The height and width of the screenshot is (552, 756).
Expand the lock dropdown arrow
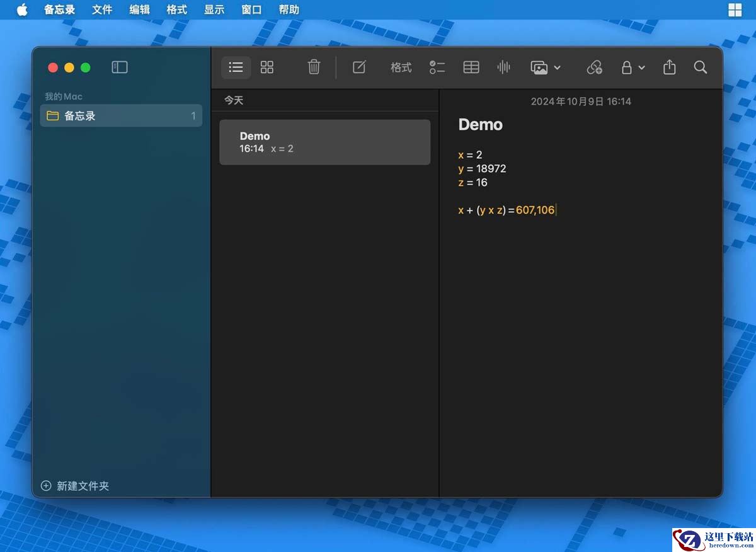pyautogui.click(x=641, y=67)
